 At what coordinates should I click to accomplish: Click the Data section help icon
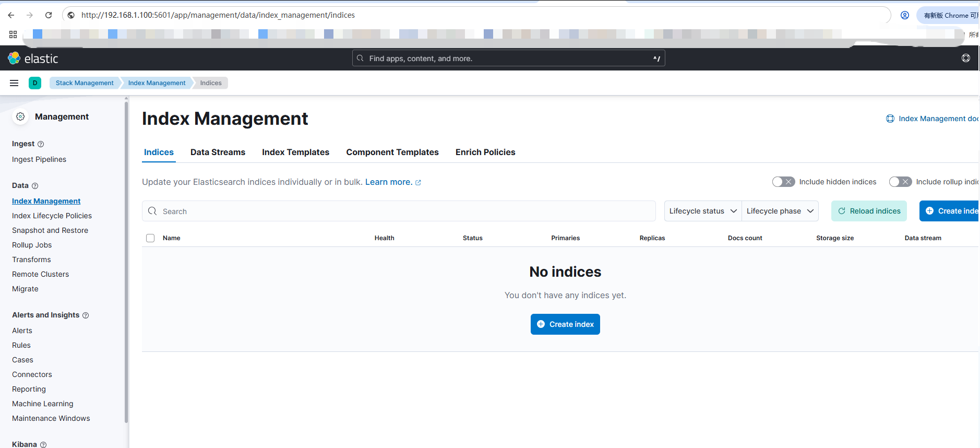[35, 186]
